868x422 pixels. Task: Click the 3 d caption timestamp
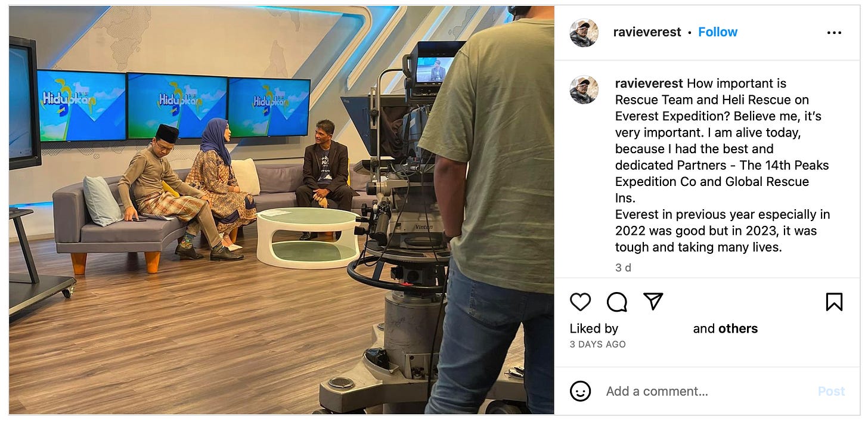(623, 268)
